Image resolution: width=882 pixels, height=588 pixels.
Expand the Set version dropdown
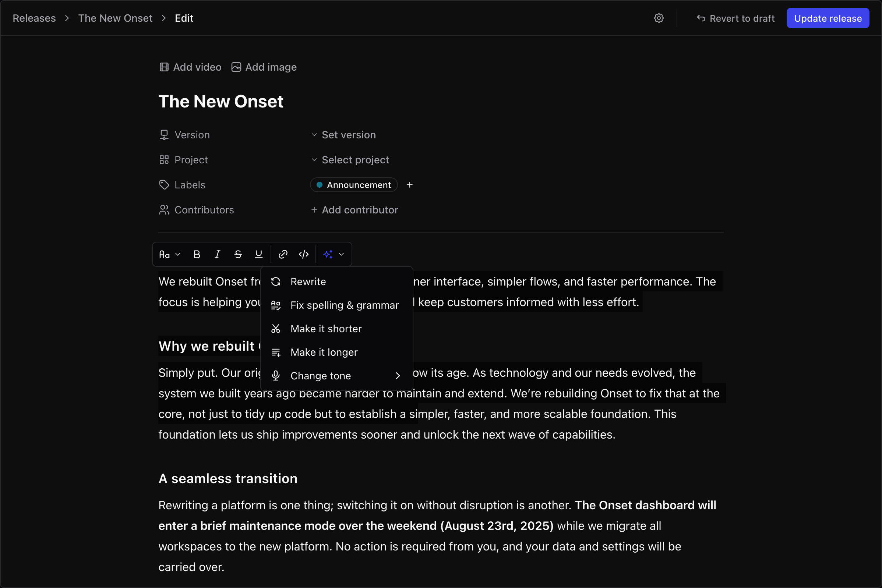343,135
